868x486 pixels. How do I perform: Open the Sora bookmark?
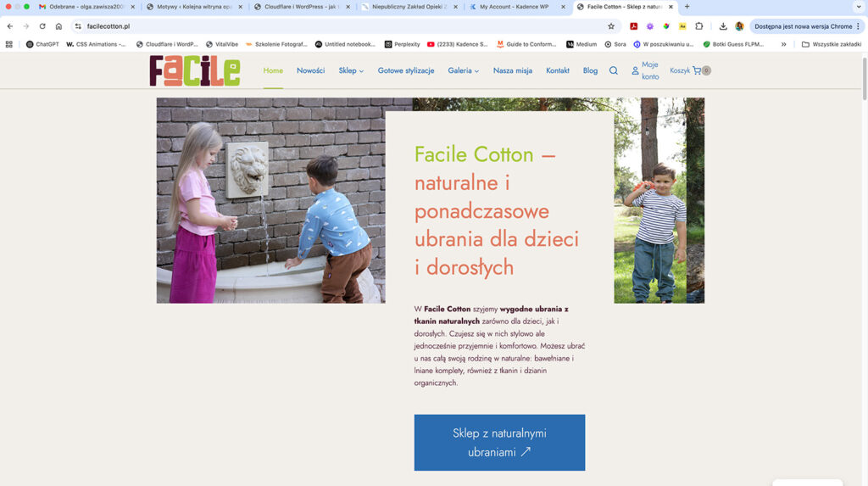615,44
